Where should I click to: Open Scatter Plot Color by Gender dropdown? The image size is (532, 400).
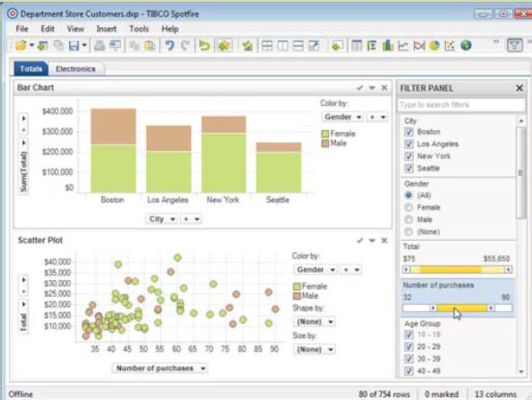point(315,270)
